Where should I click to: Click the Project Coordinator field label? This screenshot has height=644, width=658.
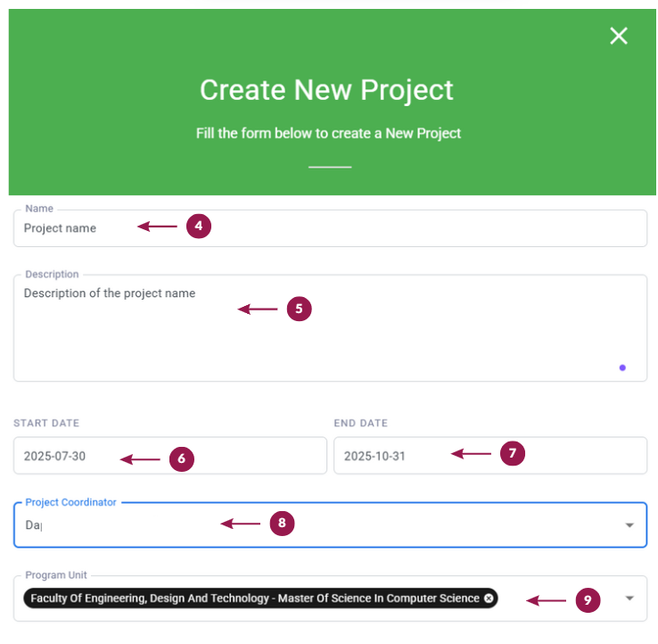(70, 502)
